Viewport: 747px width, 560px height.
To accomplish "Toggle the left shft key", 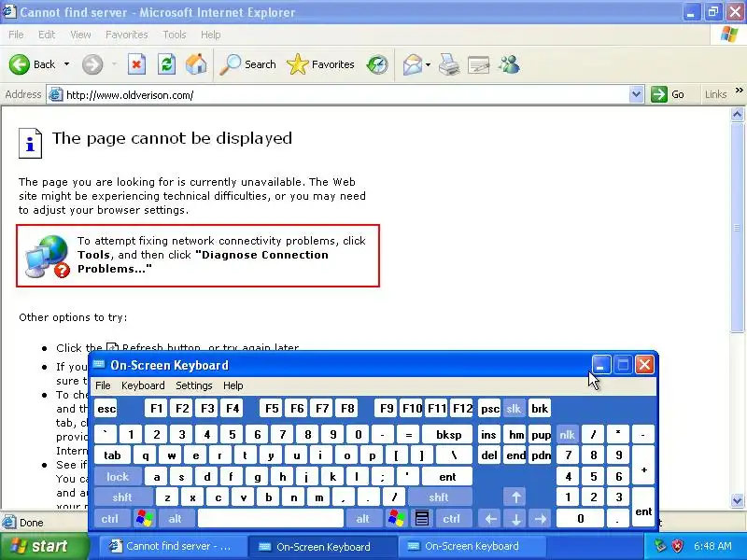I will 122,497.
